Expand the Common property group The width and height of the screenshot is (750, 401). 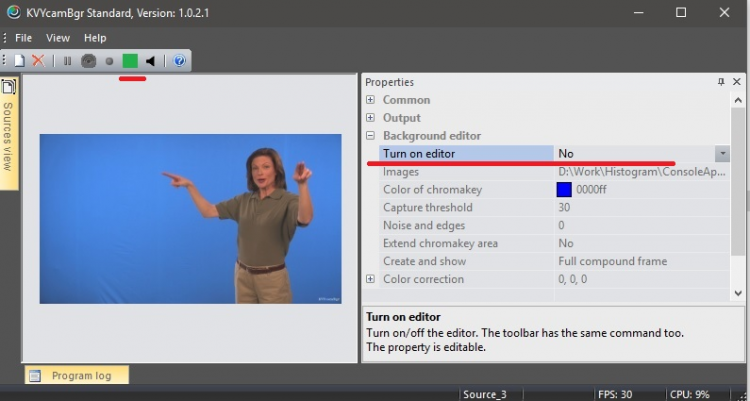pos(371,100)
